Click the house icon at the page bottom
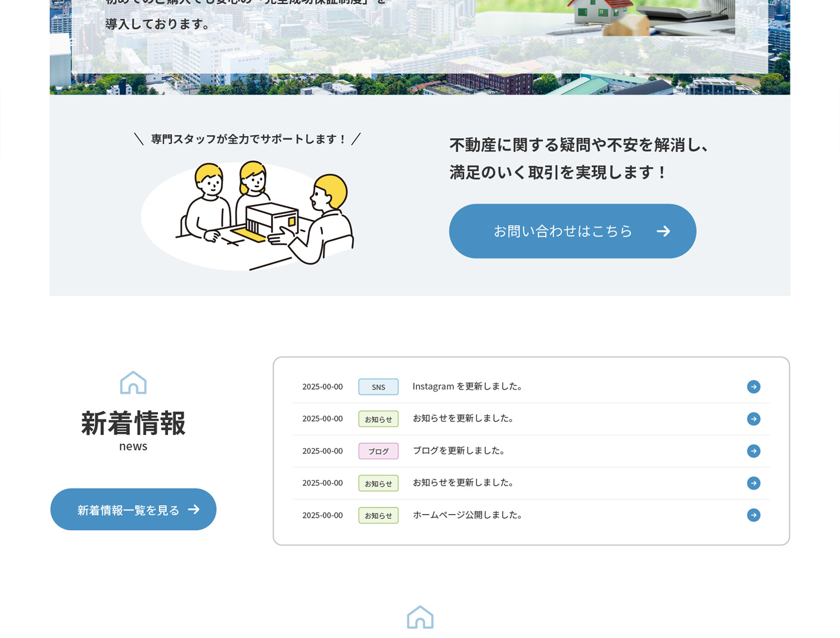 420,617
